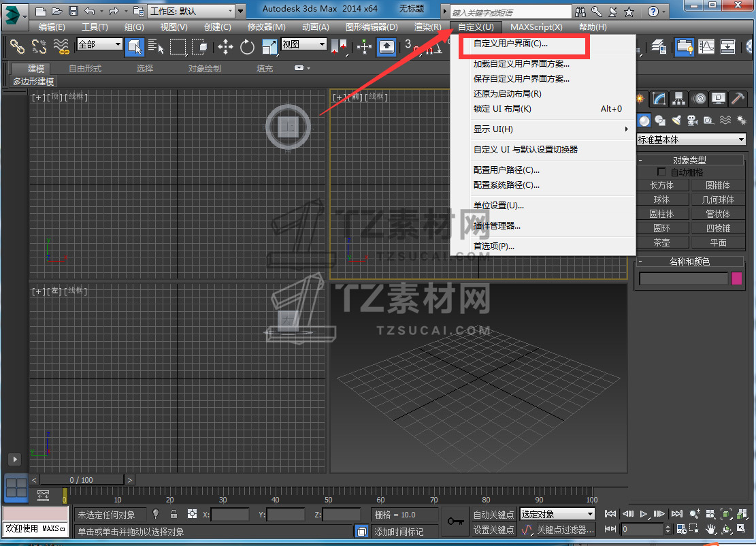
Task: Select the Lights category icon
Action: [676, 120]
